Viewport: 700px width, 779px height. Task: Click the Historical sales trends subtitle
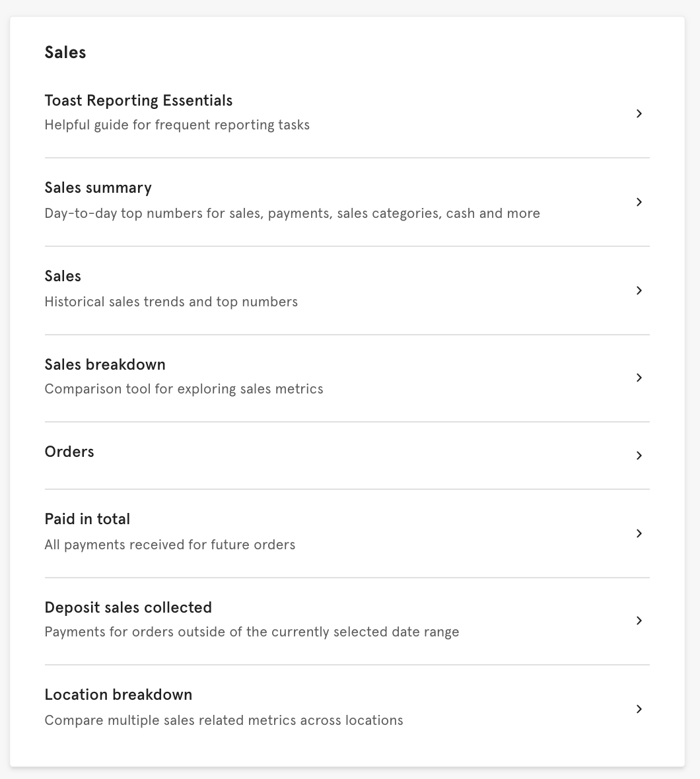point(171,302)
